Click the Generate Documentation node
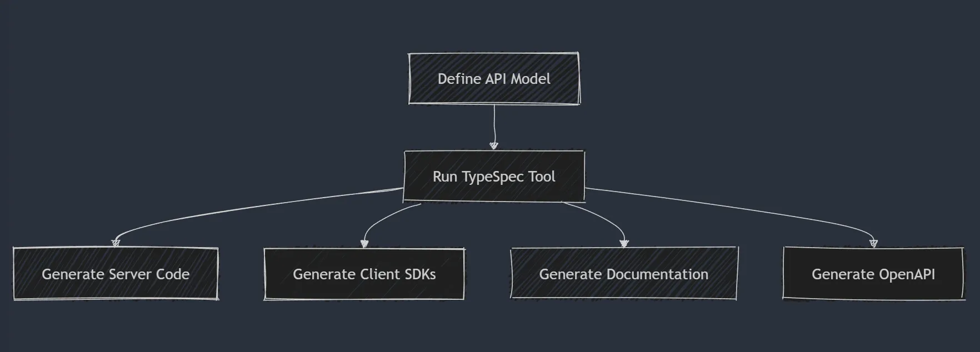The width and height of the screenshot is (980, 352). coord(623,274)
